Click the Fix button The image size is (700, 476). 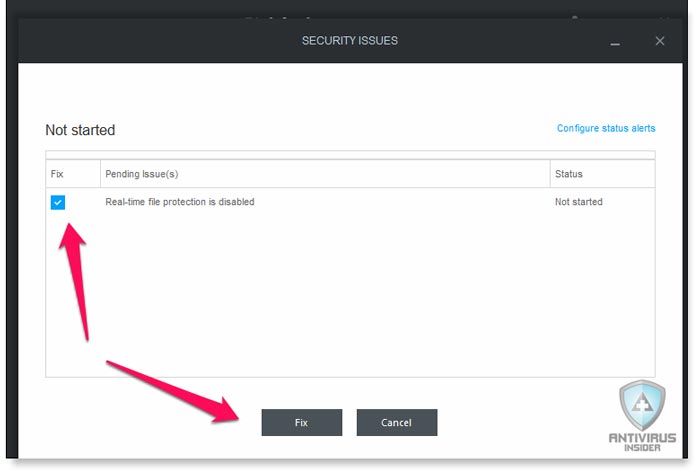[x=302, y=422]
